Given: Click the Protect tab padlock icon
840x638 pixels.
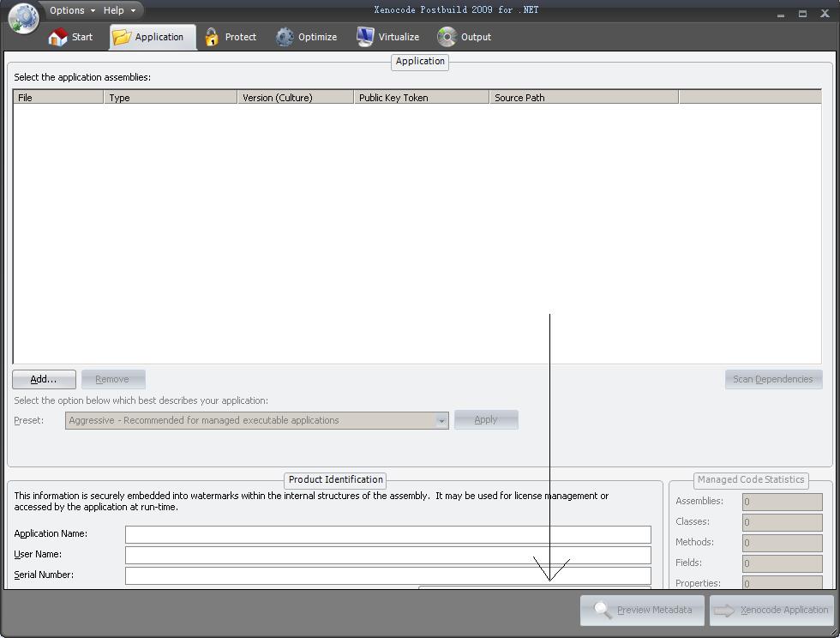Looking at the screenshot, I should pyautogui.click(x=212, y=37).
